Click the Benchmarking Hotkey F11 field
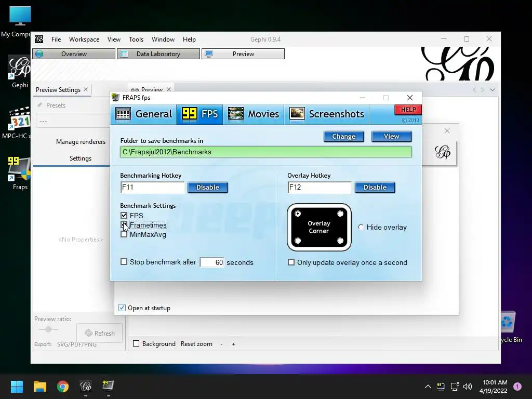Image resolution: width=532 pixels, height=399 pixels. point(152,187)
